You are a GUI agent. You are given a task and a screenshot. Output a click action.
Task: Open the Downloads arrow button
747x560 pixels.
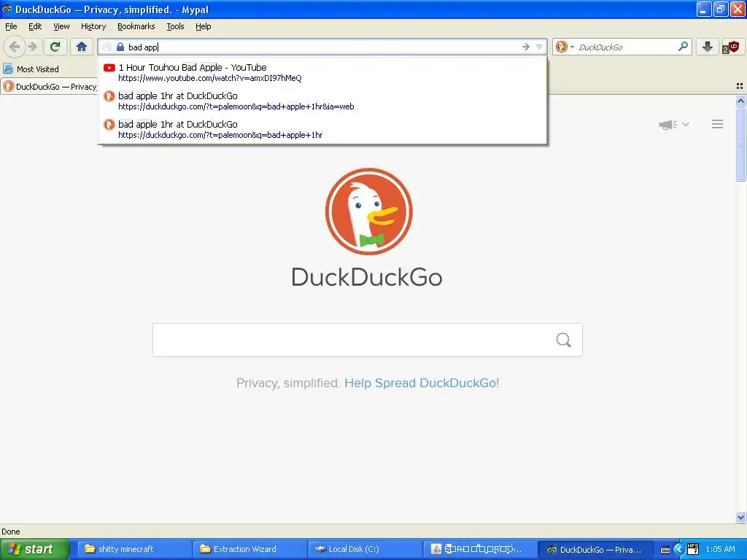[x=707, y=47]
